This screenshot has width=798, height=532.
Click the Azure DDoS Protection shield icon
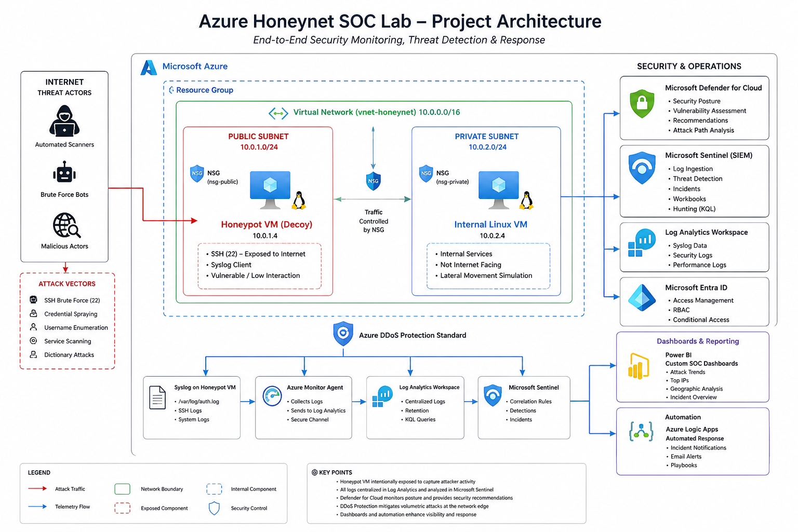click(343, 334)
